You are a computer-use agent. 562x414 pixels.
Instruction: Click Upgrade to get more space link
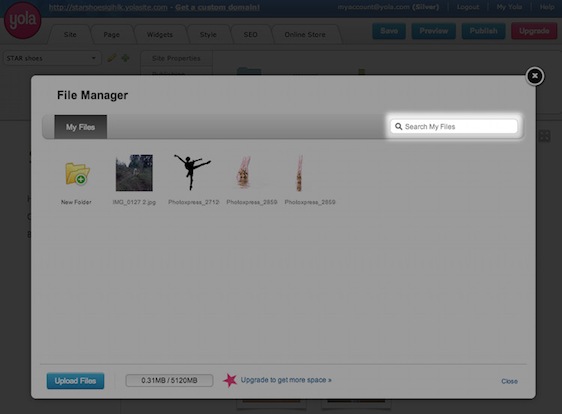(286, 380)
